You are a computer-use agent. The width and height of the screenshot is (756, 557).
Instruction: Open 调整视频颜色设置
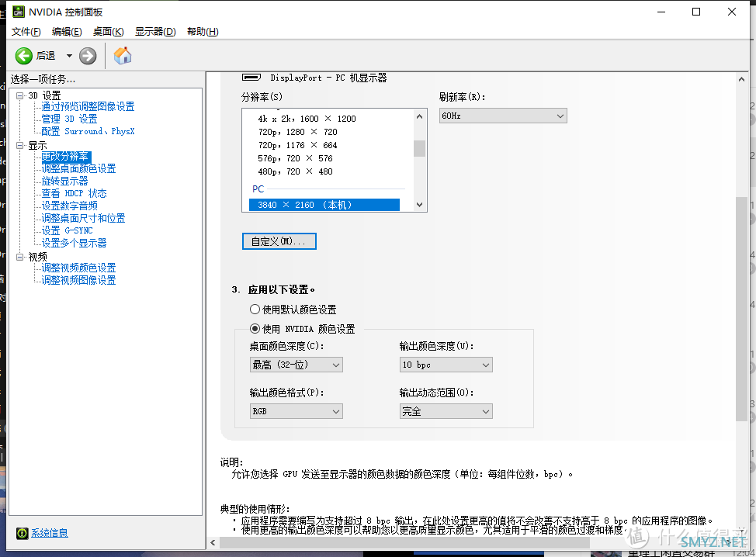[78, 268]
